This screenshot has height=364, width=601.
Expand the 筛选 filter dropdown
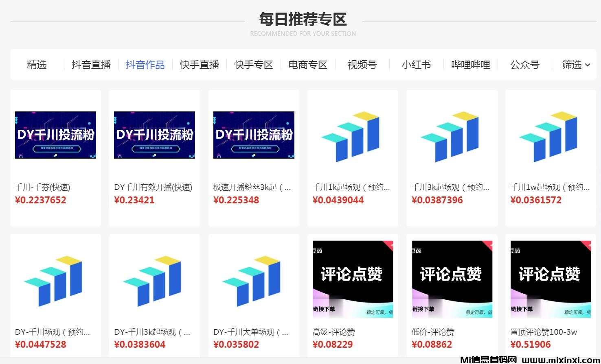coord(575,65)
